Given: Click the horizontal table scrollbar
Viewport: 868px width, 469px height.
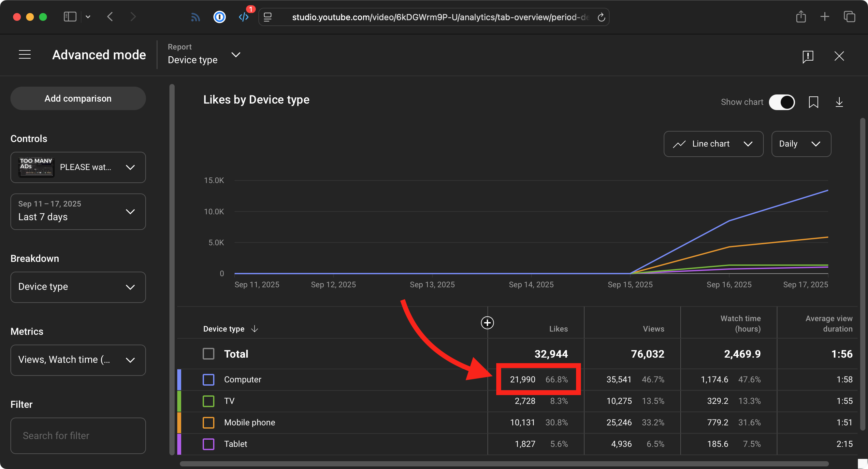Looking at the screenshot, I should tap(504, 464).
